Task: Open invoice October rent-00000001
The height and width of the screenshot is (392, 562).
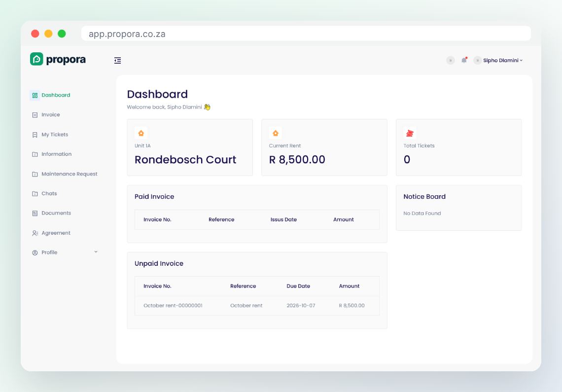Action: [x=173, y=306]
